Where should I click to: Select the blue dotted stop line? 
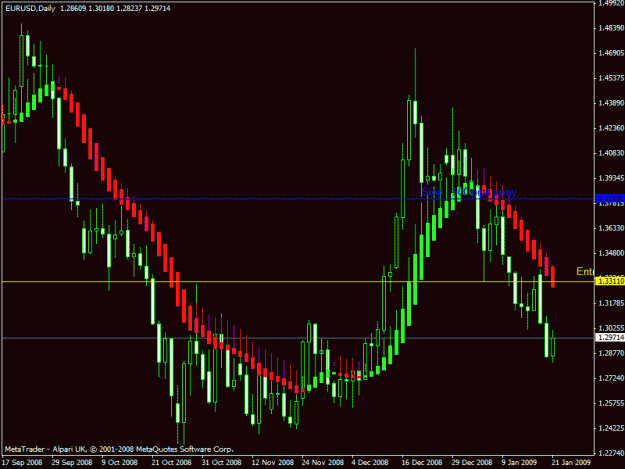click(x=297, y=199)
